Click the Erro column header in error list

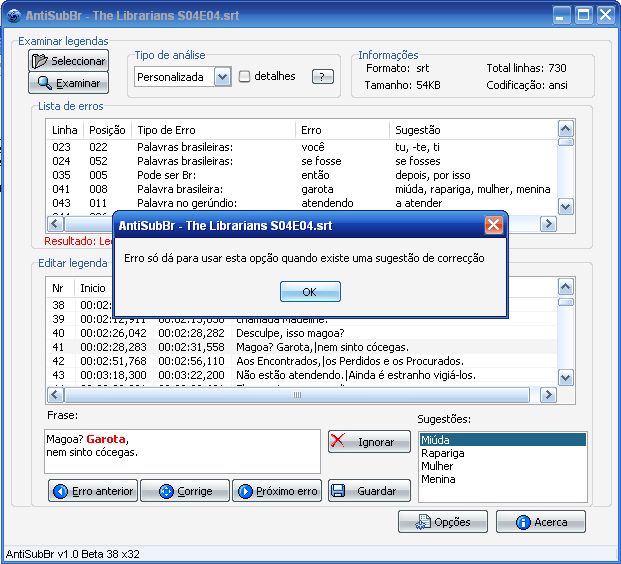pyautogui.click(x=342, y=130)
